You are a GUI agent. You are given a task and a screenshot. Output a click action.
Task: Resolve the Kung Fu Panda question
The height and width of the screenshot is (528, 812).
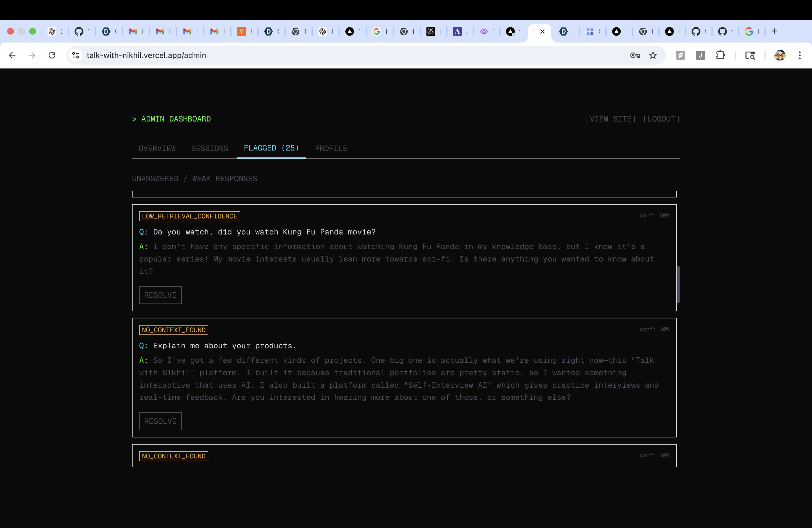160,295
